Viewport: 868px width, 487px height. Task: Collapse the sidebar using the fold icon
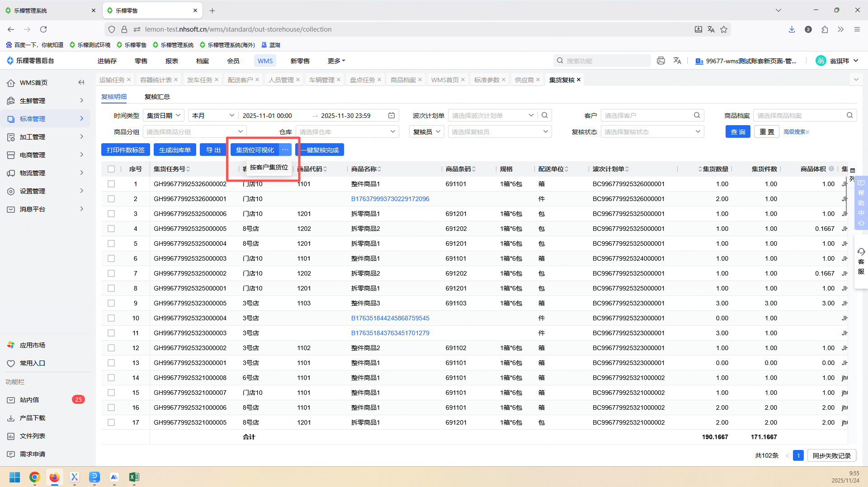click(81, 82)
